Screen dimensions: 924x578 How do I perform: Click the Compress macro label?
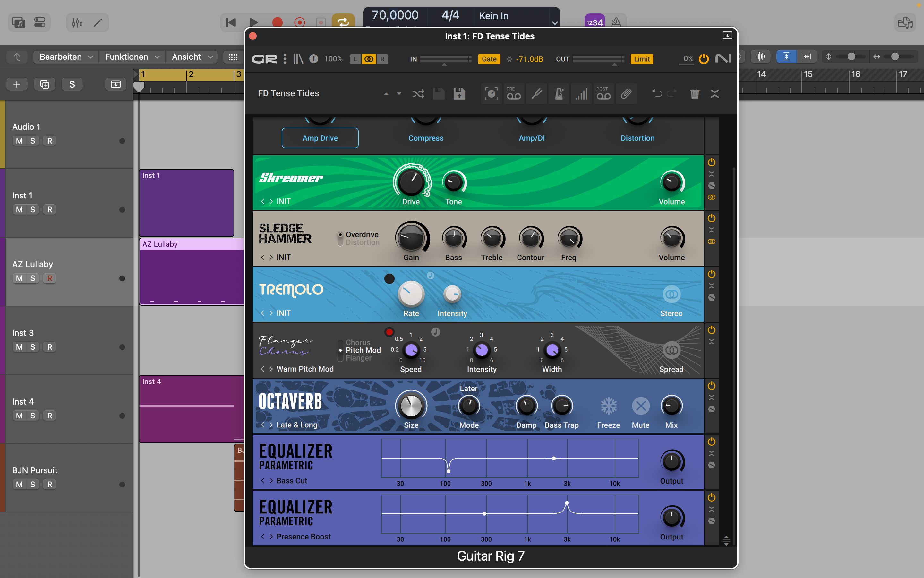pyautogui.click(x=426, y=138)
